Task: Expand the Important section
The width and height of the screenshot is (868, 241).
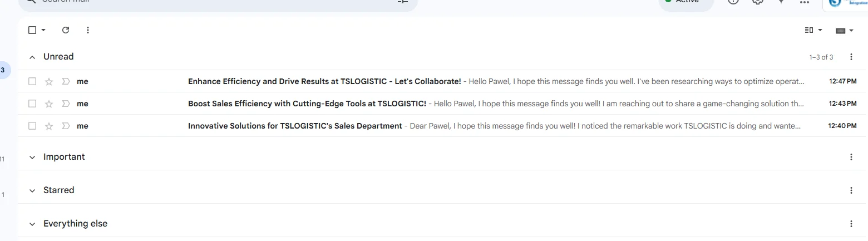Action: pyautogui.click(x=32, y=157)
